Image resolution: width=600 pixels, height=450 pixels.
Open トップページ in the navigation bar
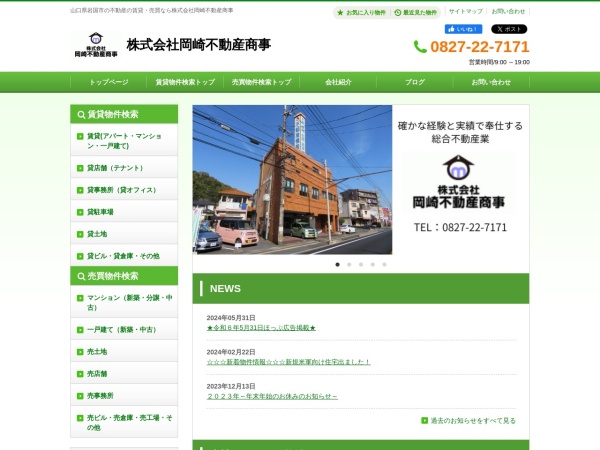[109, 82]
